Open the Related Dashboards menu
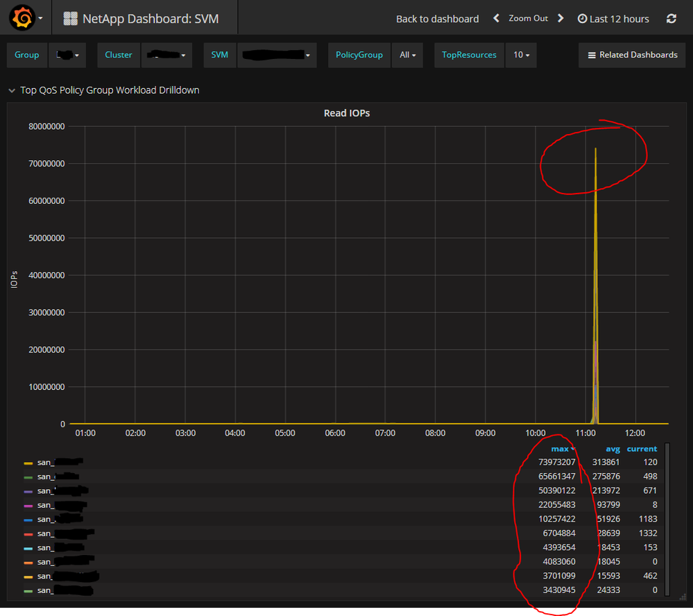693x616 pixels. [632, 55]
